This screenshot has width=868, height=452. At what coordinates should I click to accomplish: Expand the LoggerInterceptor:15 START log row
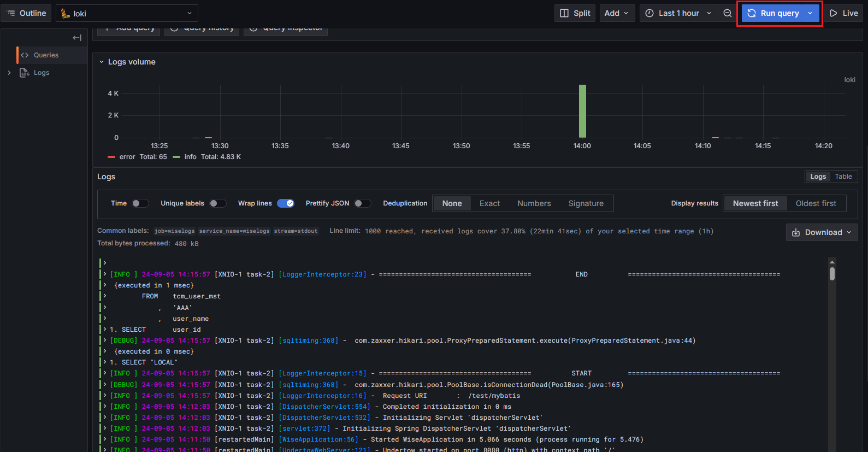click(x=104, y=373)
